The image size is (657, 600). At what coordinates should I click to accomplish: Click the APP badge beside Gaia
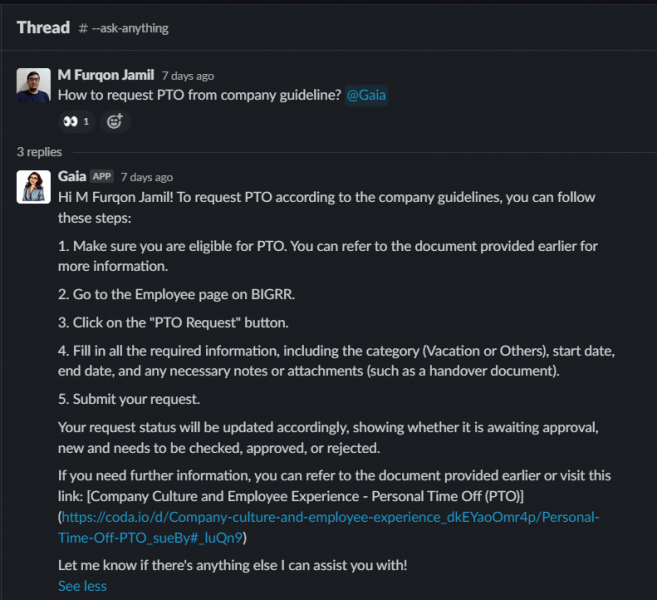click(x=102, y=177)
